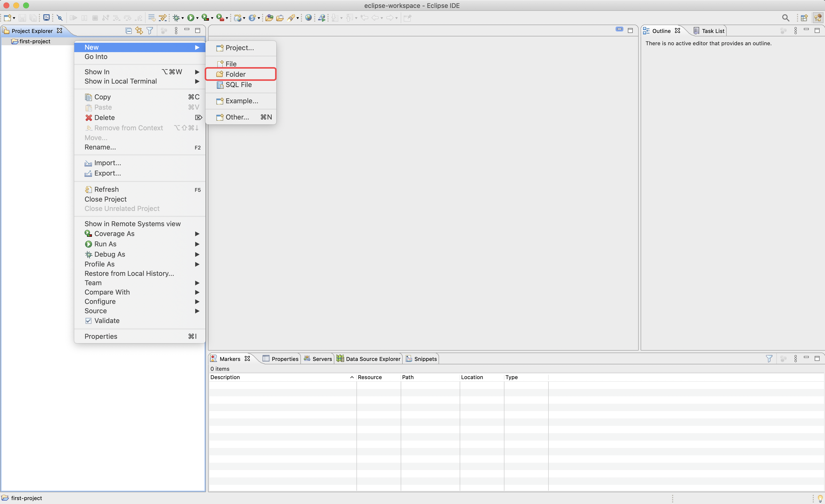Click the Search flashlight toolbar icon
825x504 pixels.
(x=291, y=18)
